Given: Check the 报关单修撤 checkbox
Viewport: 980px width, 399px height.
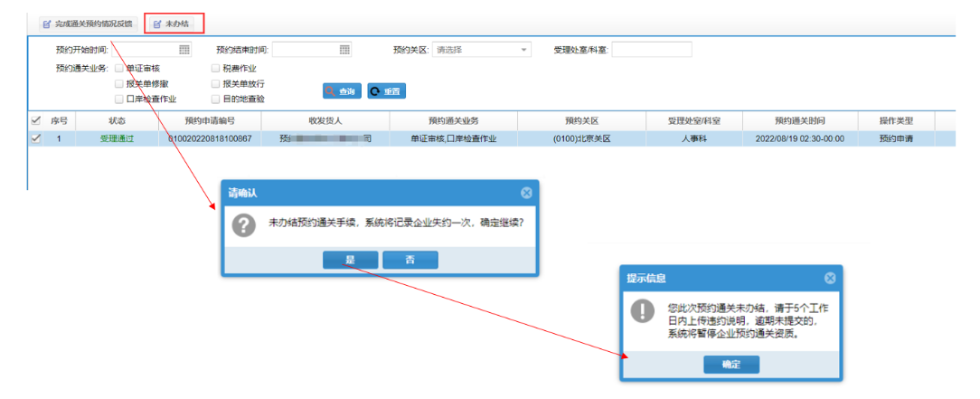Looking at the screenshot, I should [x=118, y=83].
